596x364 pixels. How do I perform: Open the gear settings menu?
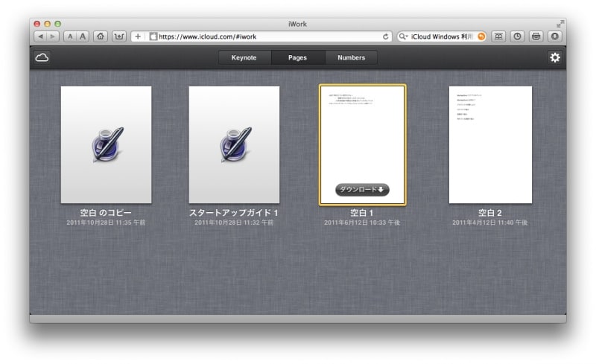555,58
